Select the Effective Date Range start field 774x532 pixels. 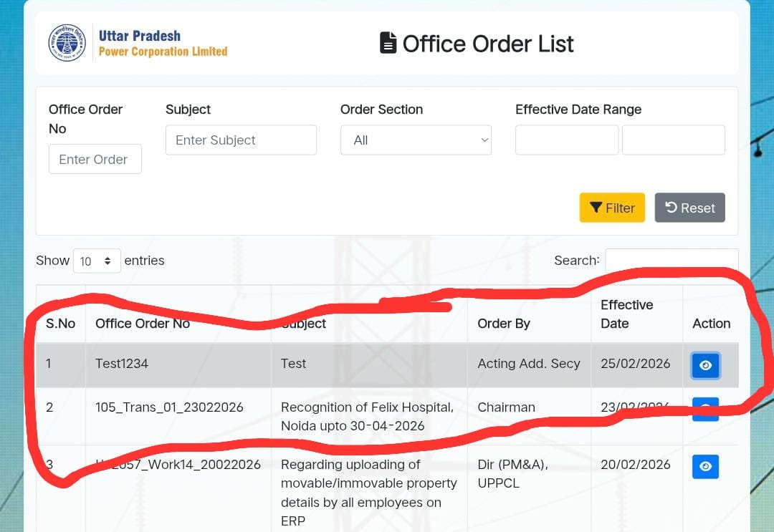click(566, 140)
